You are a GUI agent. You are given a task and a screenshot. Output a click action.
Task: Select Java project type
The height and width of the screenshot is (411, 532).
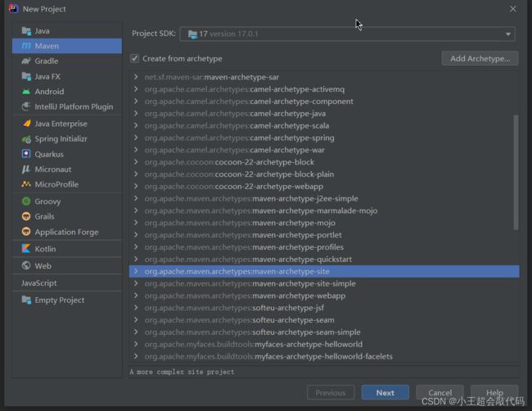[x=67, y=31]
